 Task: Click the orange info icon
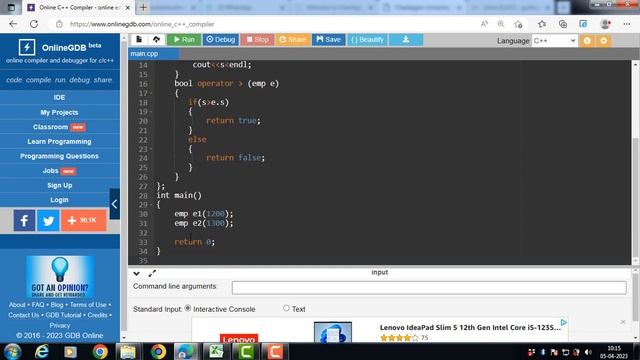pos(587,41)
